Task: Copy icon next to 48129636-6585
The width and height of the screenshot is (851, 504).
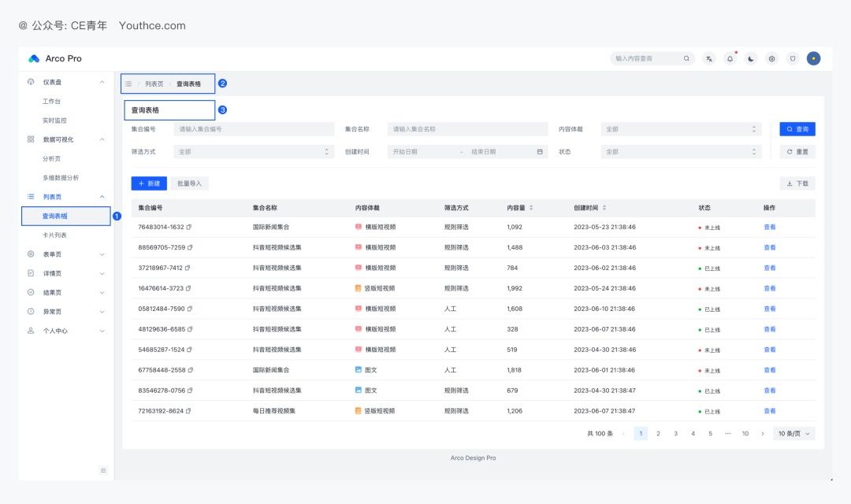Action: pyautogui.click(x=190, y=329)
